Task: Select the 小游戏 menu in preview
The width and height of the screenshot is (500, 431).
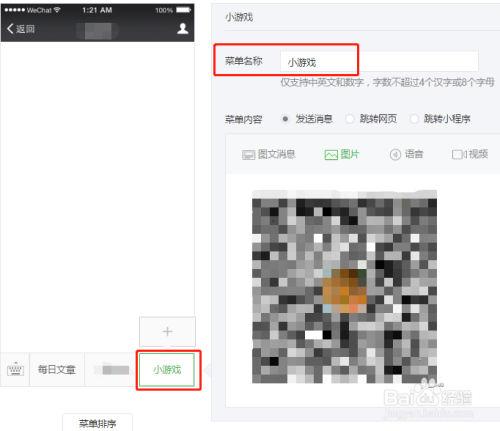Action: (x=167, y=370)
